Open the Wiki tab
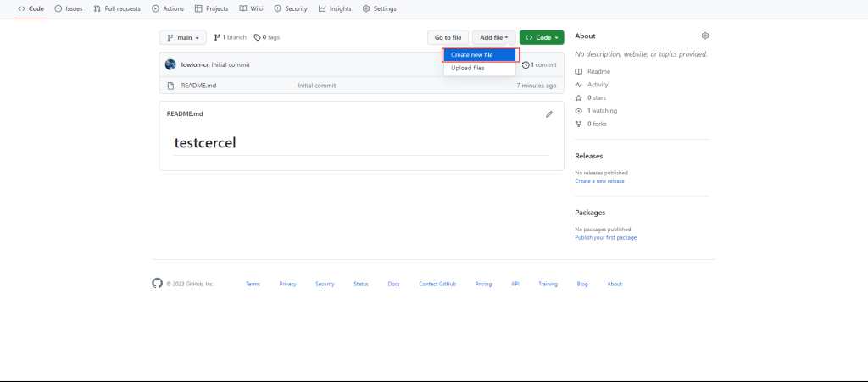The width and height of the screenshot is (868, 382). click(251, 8)
